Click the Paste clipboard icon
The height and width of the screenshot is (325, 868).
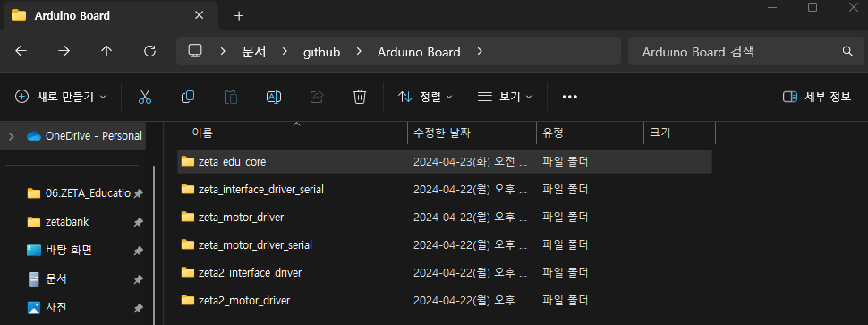[231, 97]
